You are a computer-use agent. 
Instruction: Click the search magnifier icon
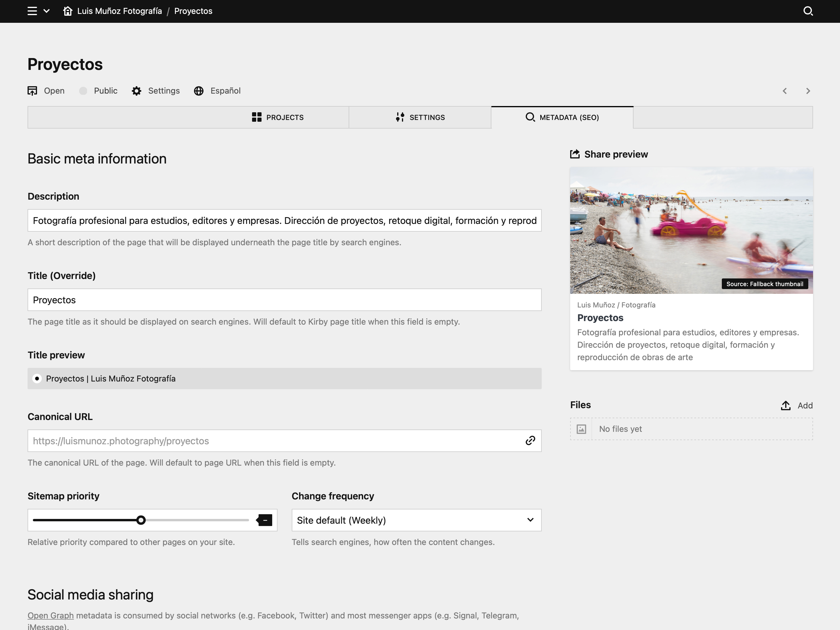[x=809, y=11]
